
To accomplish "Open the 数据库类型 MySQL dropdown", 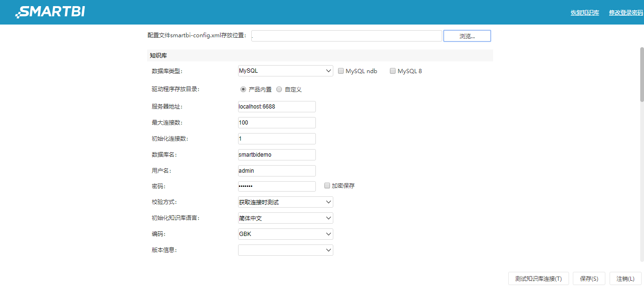I will point(286,71).
